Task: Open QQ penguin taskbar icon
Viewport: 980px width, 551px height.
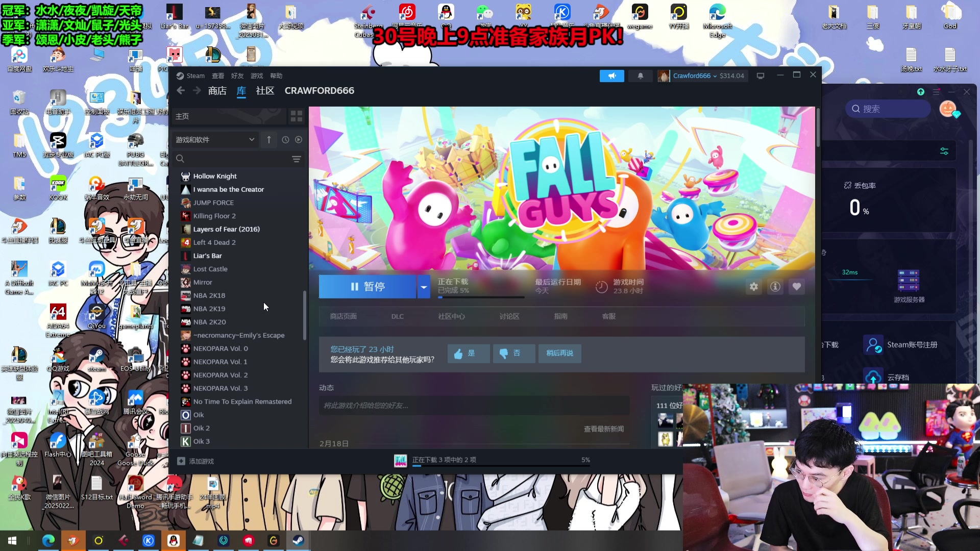Action: tap(174, 541)
